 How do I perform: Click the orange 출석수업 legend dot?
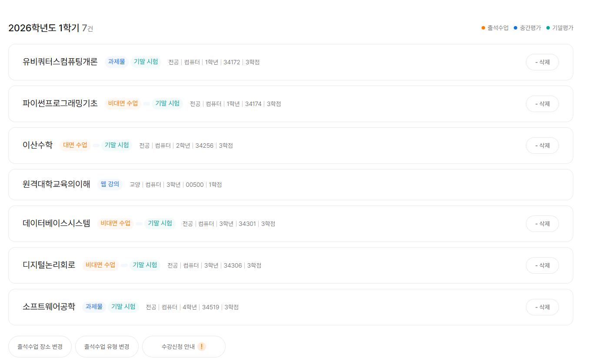[483, 28]
